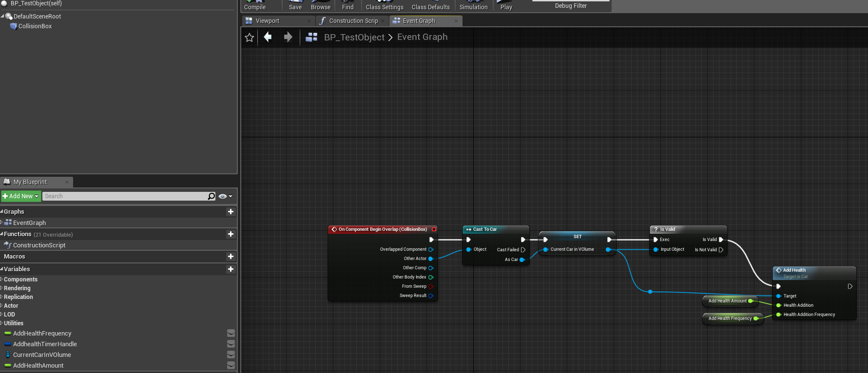This screenshot has height=373, width=868.
Task: Click the Simulation toolbar button
Action: [x=474, y=5]
